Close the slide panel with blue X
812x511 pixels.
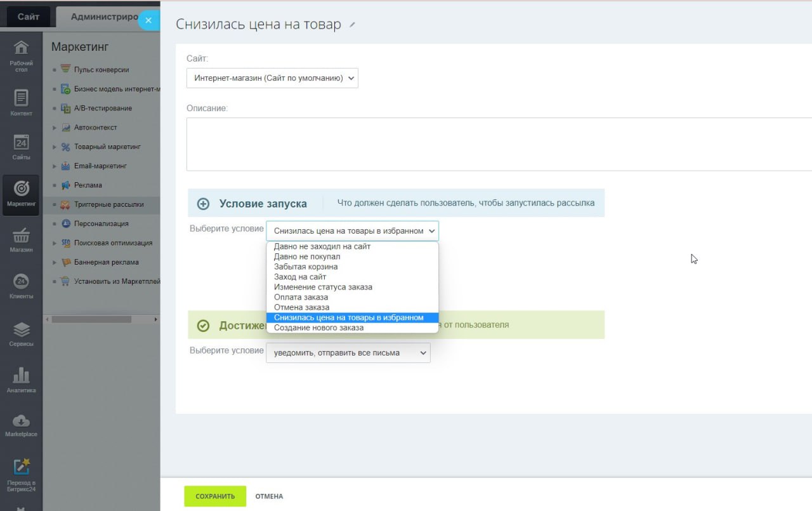148,20
